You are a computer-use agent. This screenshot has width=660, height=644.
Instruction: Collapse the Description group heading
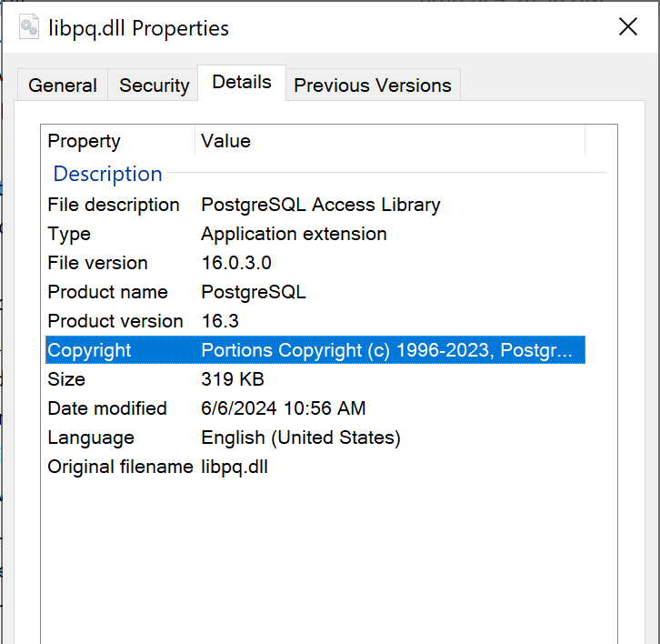tap(107, 174)
